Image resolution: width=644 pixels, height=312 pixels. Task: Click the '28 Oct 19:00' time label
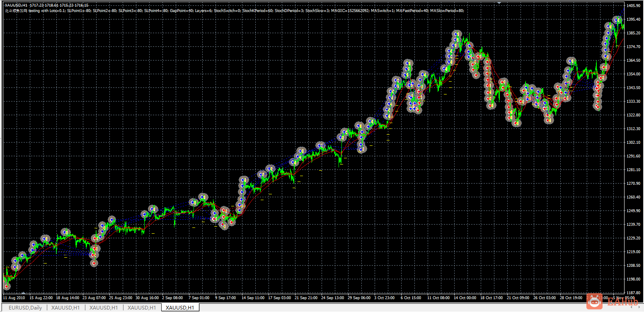point(571,297)
